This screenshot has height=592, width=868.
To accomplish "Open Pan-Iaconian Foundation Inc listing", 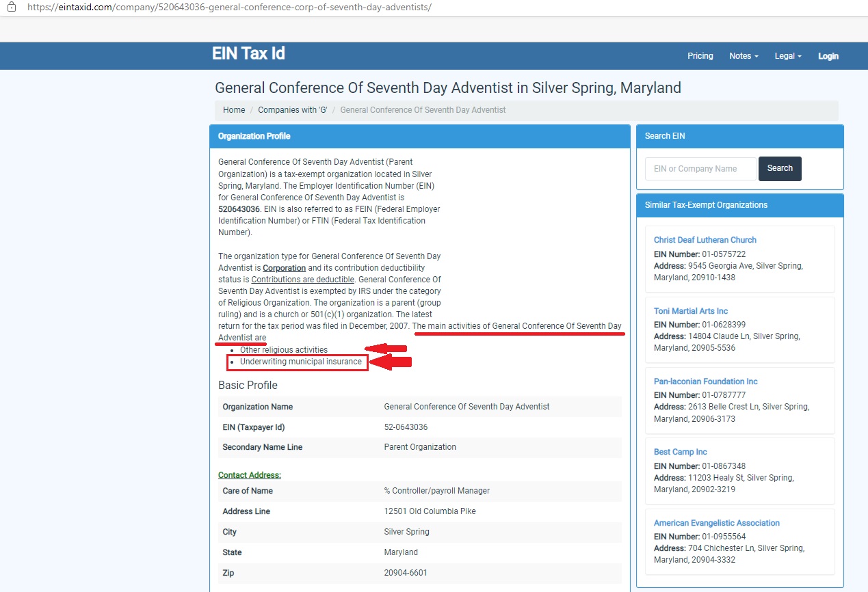I will 705,381.
